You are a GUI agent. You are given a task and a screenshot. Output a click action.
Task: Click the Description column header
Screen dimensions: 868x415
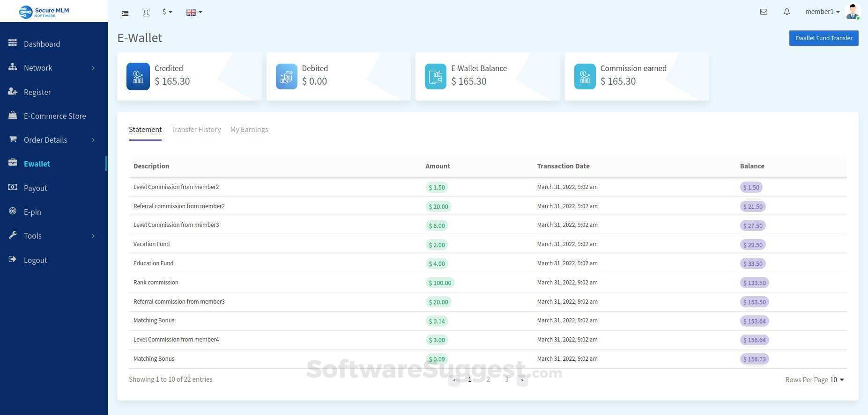(x=151, y=166)
